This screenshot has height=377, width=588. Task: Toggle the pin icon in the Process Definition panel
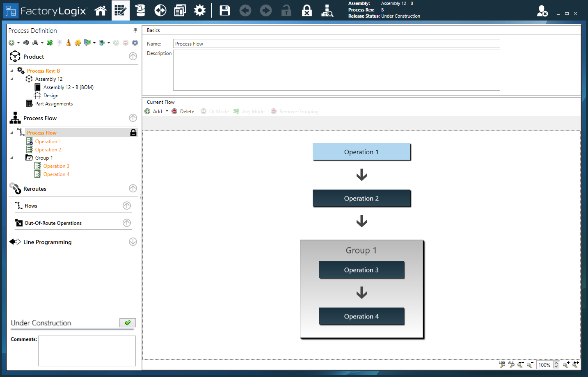135,30
